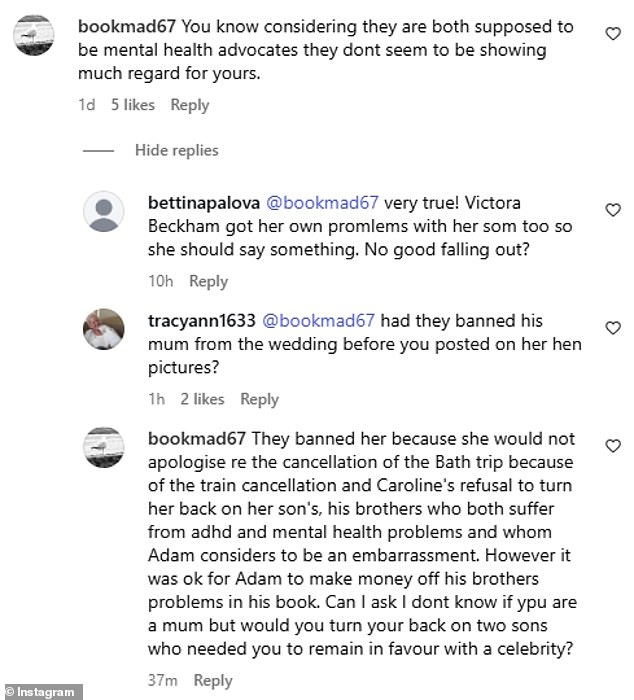This screenshot has width=634, height=700.
Task: Heart tracyann1633's reply about the hen pictures
Action: pos(613,328)
